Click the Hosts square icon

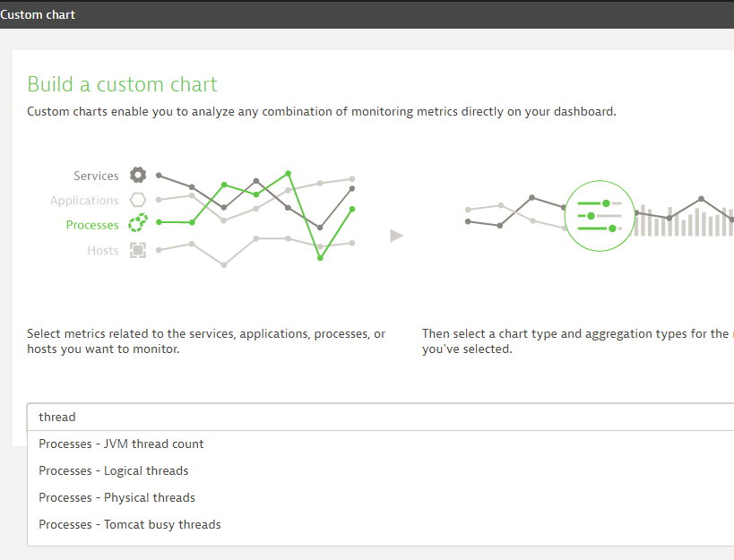pos(137,250)
